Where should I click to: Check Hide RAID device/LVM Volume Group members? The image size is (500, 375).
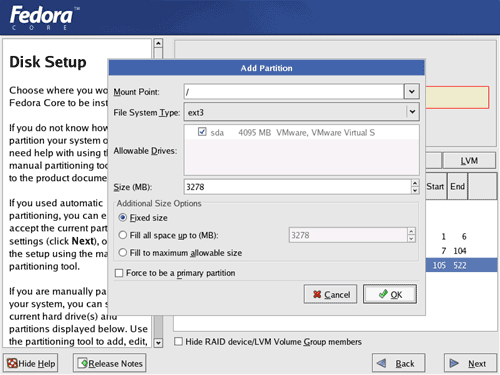[x=179, y=342]
